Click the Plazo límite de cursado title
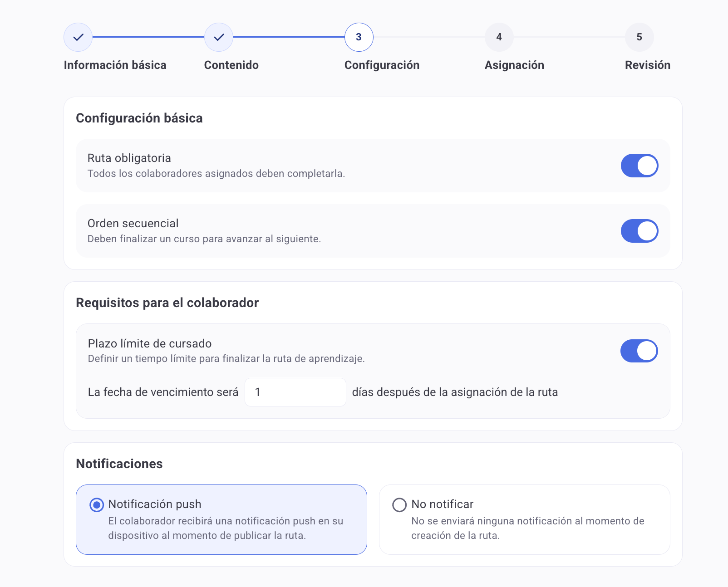Screen dimensions: 728x587 (x=150, y=343)
